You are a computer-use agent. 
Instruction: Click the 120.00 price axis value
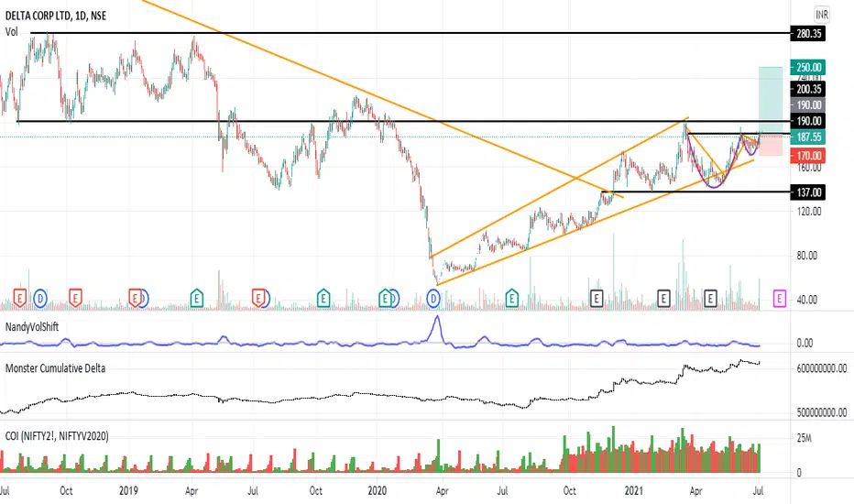[809, 212]
